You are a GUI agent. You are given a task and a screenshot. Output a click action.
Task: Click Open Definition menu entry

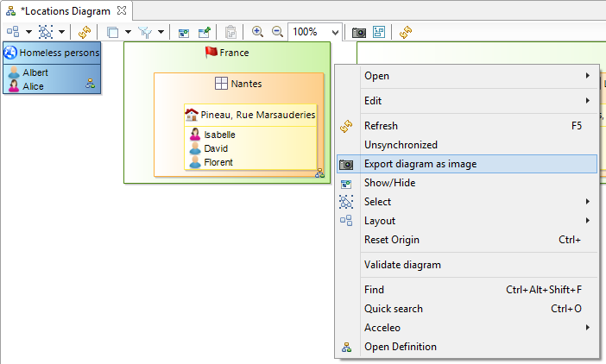click(x=400, y=347)
